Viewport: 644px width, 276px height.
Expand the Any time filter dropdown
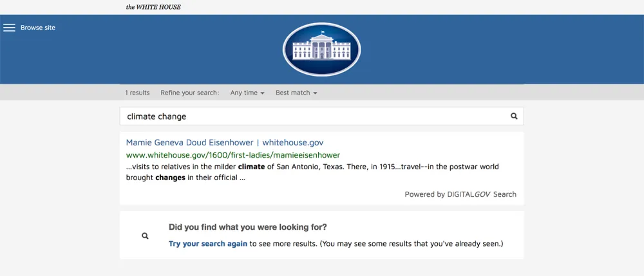tap(247, 93)
